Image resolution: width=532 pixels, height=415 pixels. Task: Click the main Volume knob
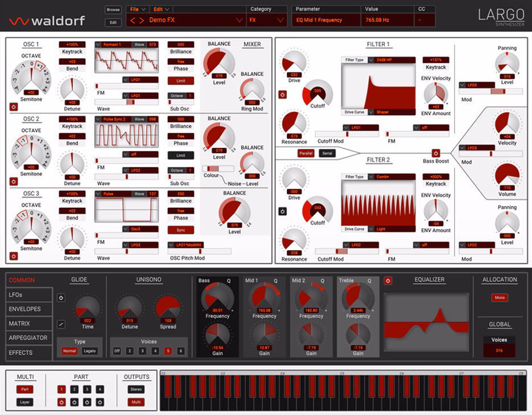[507, 176]
